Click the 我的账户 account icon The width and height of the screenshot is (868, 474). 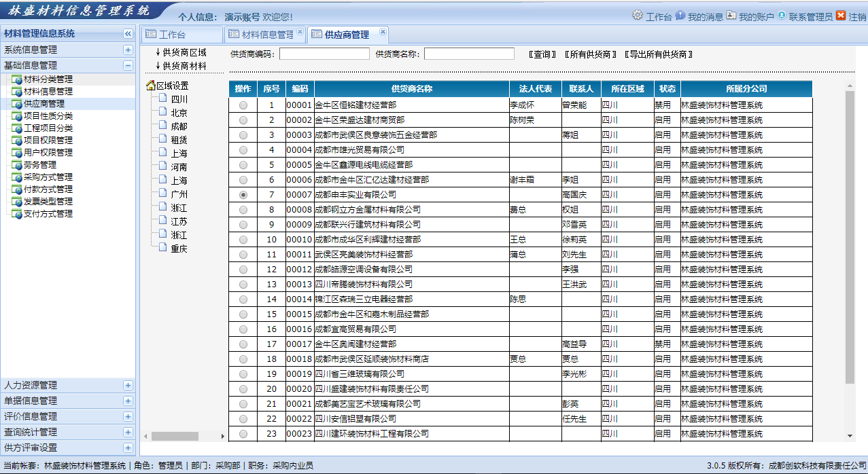tap(731, 16)
